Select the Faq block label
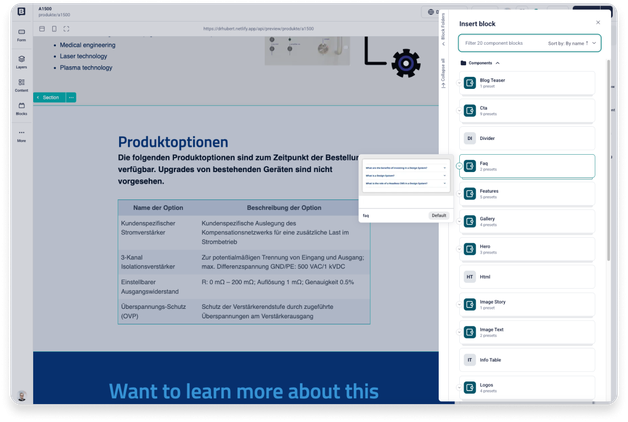The image size is (628, 422). coord(484,163)
